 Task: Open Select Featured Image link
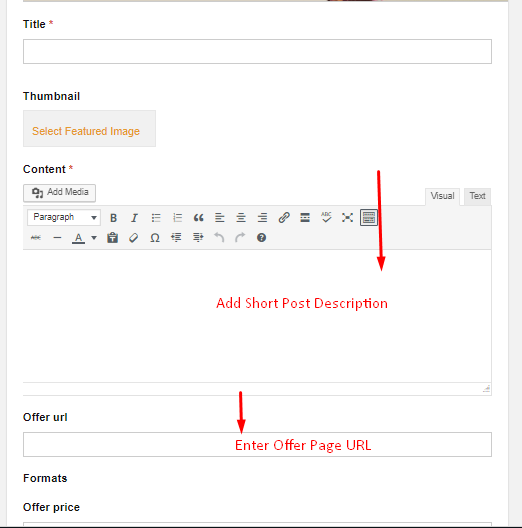pyautogui.click(x=86, y=131)
